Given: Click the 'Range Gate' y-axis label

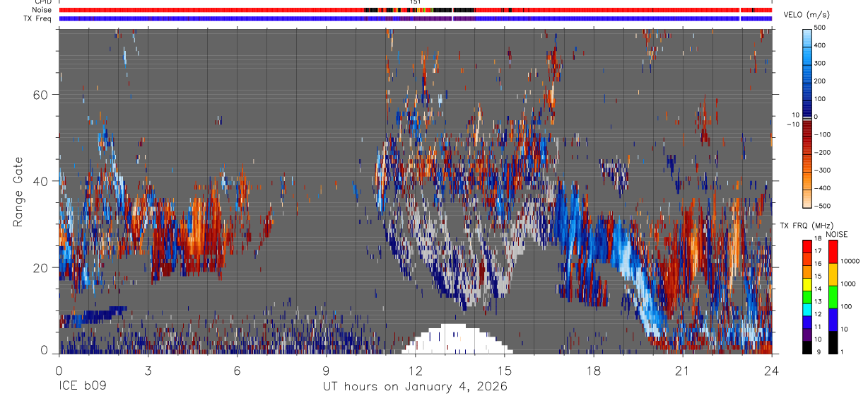Looking at the screenshot, I should tap(18, 192).
